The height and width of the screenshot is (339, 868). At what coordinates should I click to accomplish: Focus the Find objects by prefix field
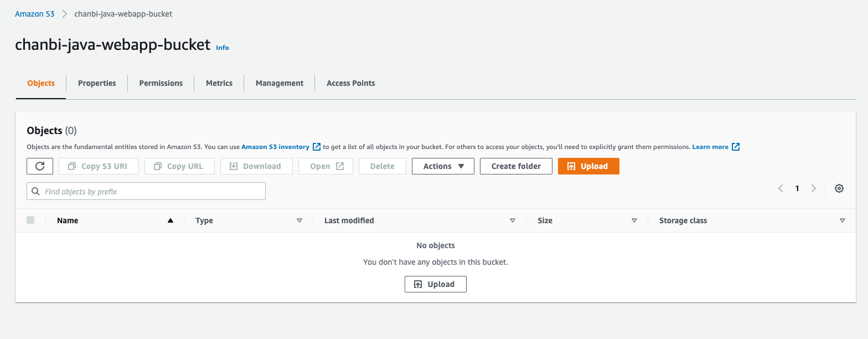[146, 192]
